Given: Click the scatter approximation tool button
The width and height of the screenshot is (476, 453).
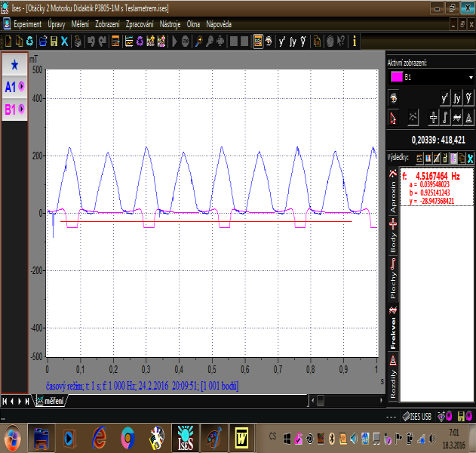Looking at the screenshot, I should (413, 118).
